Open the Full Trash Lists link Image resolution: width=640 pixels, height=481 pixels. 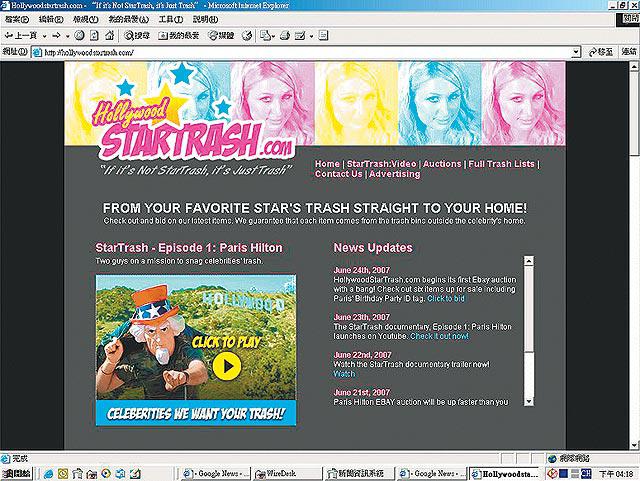[503, 163]
